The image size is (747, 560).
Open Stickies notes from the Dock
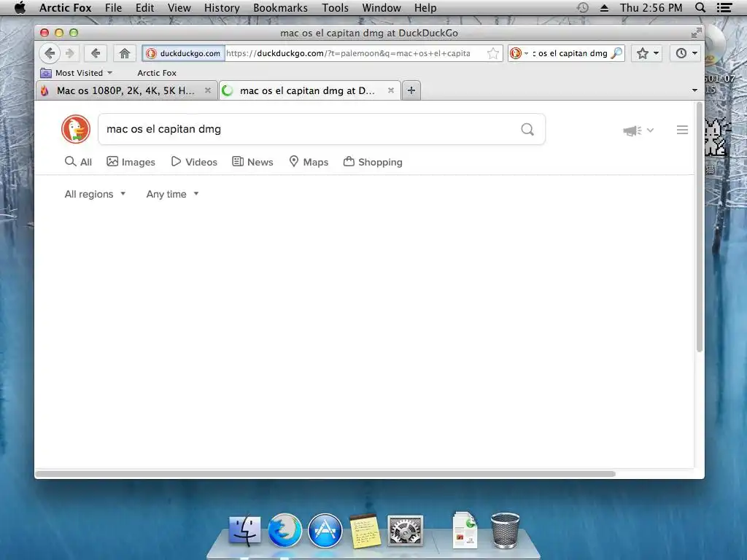pos(365,531)
